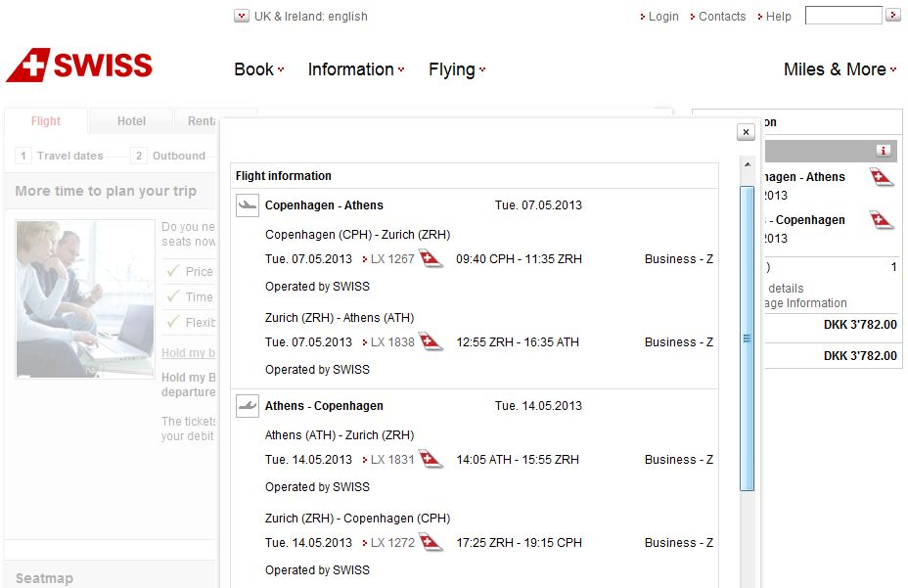
Task: Click the SWISS tail icon next to LX 1831
Action: (431, 459)
